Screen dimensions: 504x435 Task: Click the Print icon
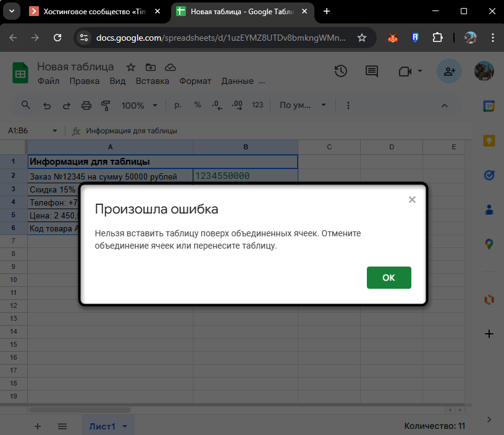pyautogui.click(x=86, y=105)
